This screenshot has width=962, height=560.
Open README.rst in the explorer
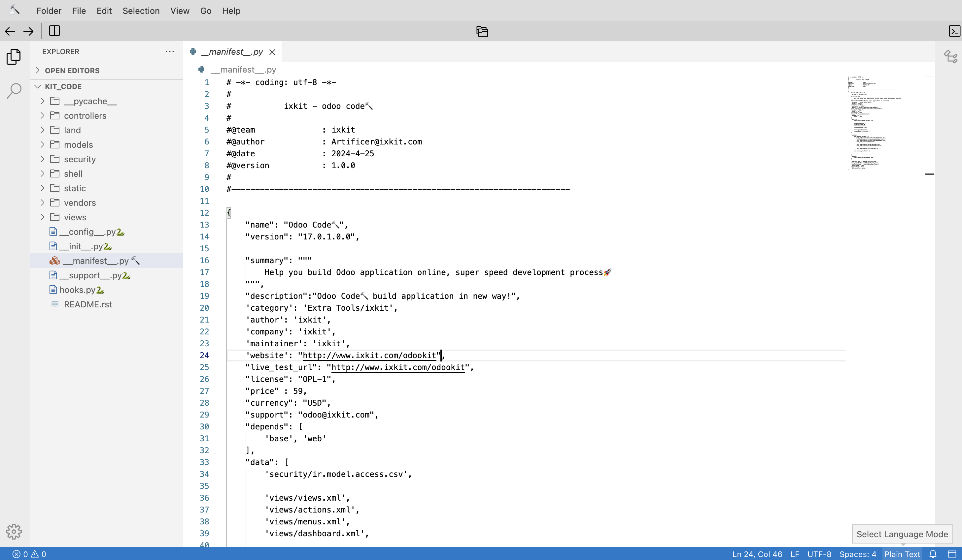[x=88, y=304]
